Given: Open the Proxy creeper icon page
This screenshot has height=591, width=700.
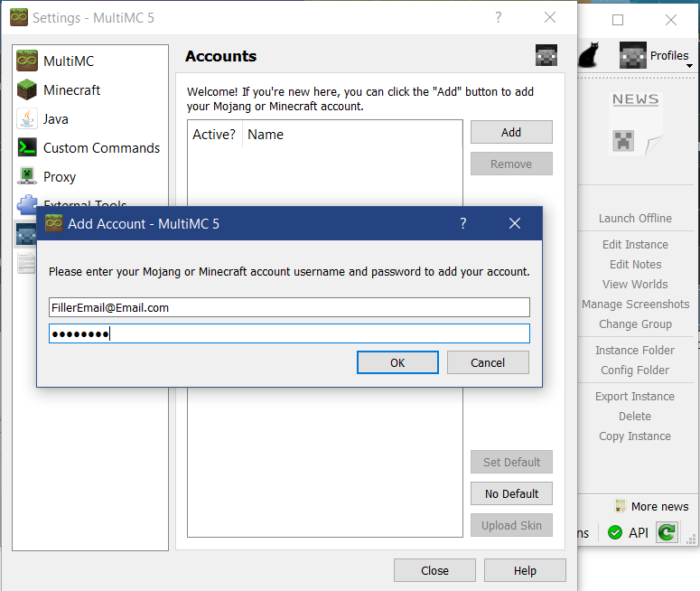Looking at the screenshot, I should coord(27,177).
